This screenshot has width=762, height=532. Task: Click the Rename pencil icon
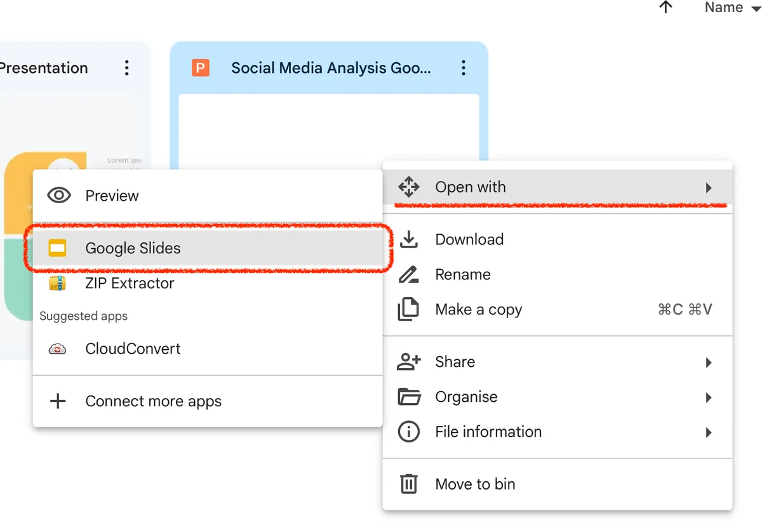408,275
